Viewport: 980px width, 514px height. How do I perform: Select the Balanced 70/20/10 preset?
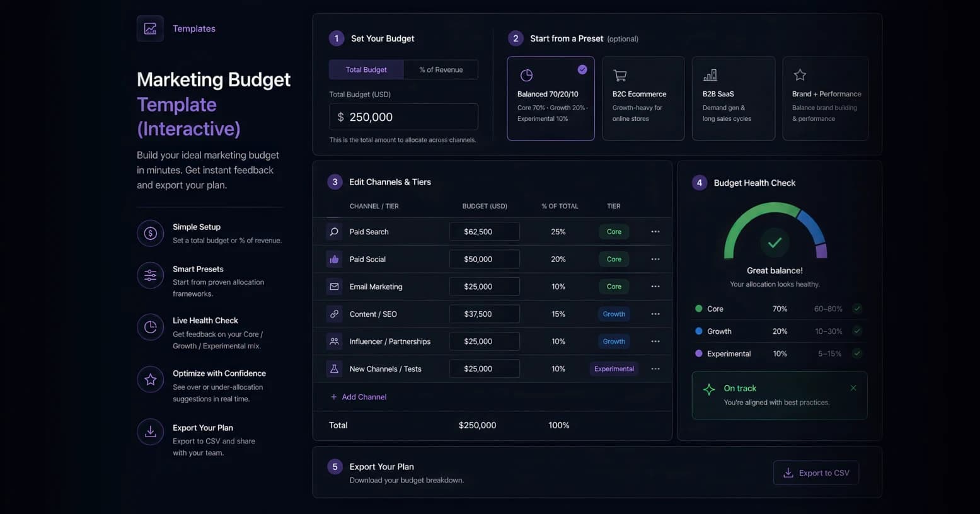[551, 98]
